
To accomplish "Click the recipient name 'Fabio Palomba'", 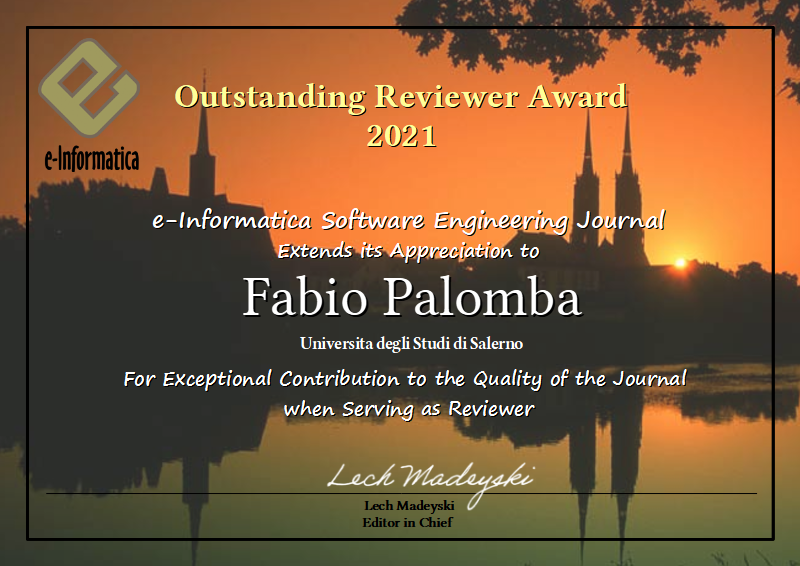I will (412, 298).
